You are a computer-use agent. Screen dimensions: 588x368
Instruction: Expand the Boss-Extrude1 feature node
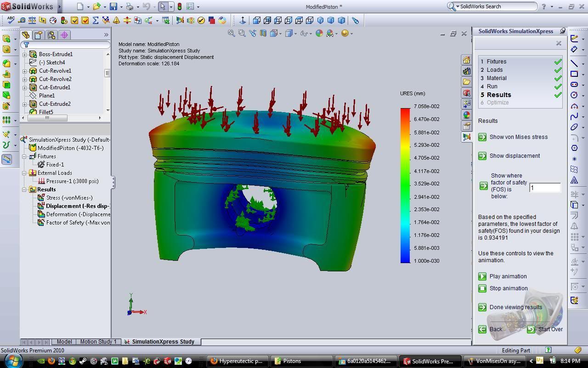click(x=25, y=54)
